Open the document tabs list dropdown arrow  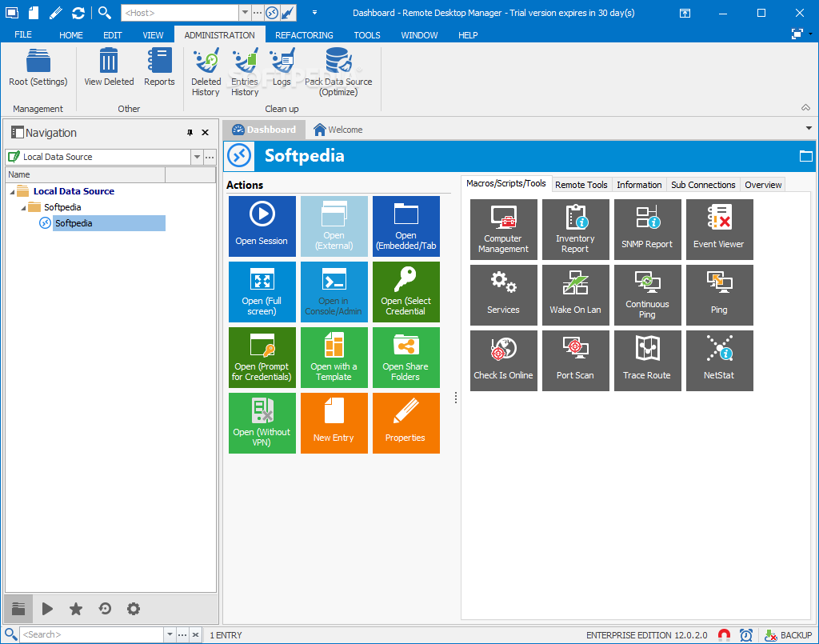pyautogui.click(x=809, y=128)
